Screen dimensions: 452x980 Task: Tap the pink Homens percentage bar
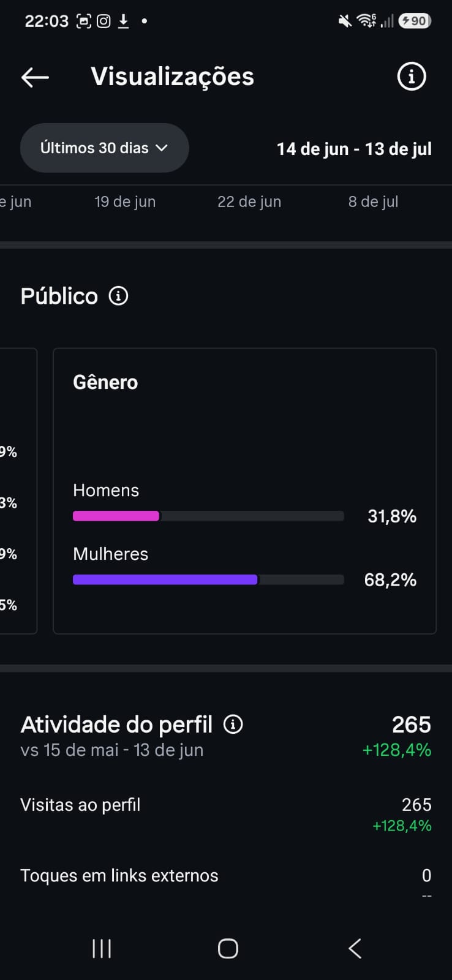click(x=116, y=516)
